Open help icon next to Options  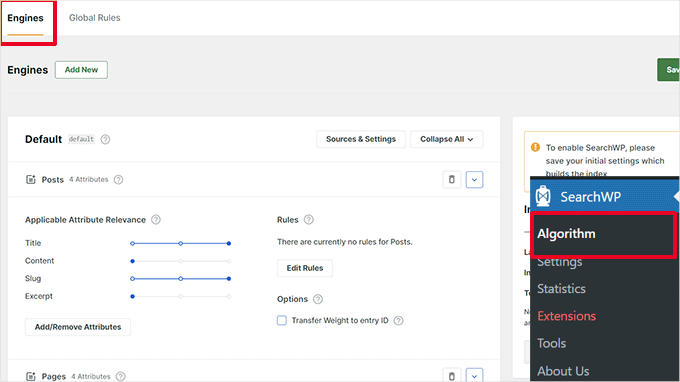pyautogui.click(x=318, y=299)
